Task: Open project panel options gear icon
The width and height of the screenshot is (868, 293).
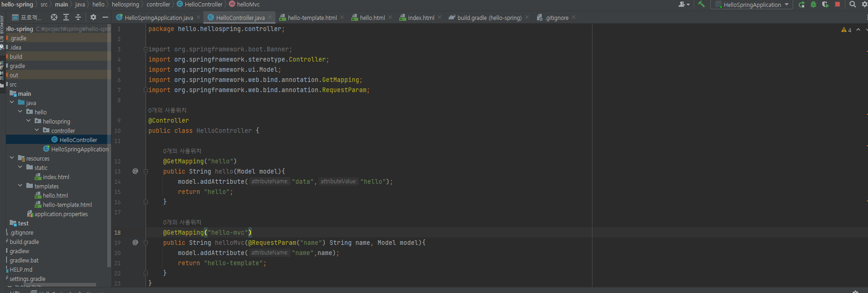Action: (93, 17)
